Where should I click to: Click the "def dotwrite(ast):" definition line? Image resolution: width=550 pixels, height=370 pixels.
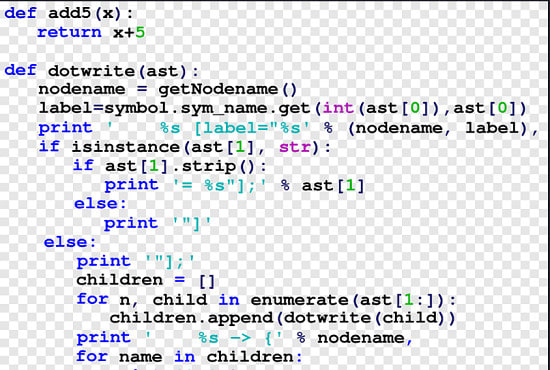102,71
